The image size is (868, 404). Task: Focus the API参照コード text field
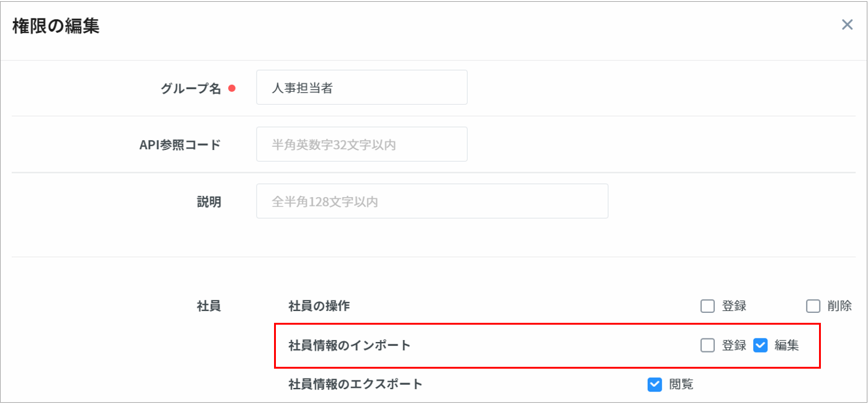click(x=361, y=144)
